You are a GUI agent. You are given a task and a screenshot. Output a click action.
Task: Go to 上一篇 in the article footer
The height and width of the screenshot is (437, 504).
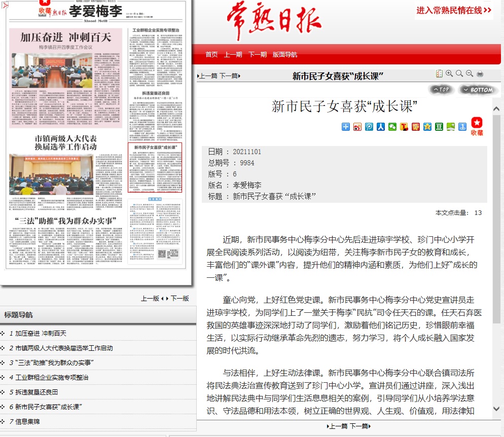click(337, 426)
